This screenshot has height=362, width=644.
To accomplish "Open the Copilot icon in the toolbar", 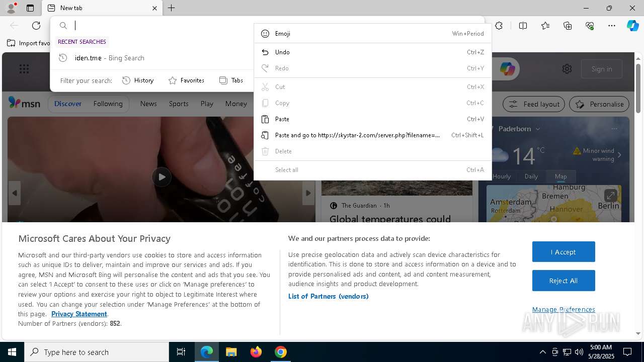I will (x=632, y=26).
